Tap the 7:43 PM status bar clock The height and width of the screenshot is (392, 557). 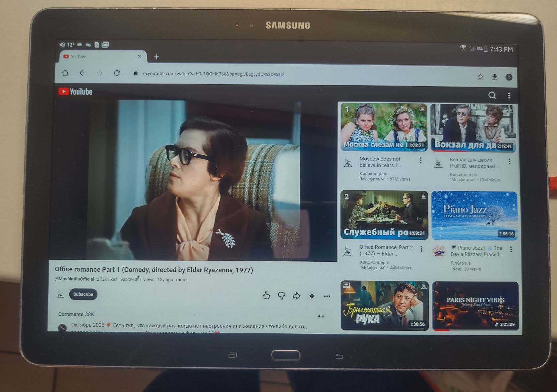(501, 49)
